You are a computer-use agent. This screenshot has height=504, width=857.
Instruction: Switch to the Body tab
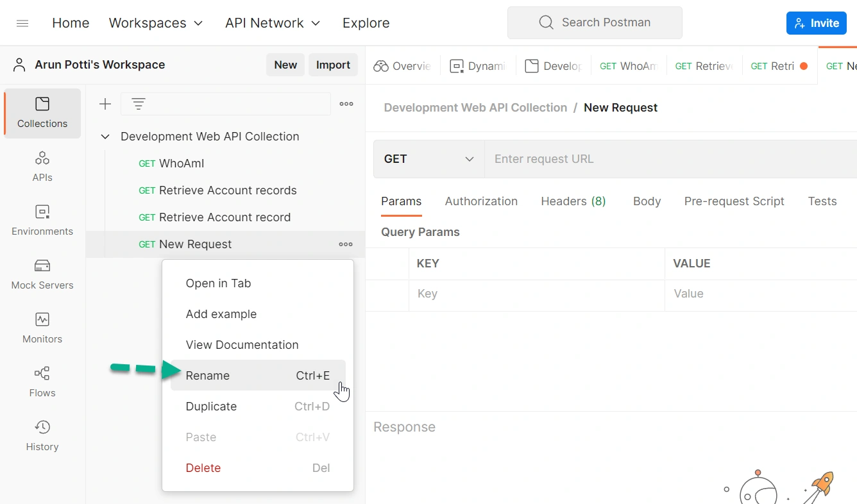click(x=647, y=201)
